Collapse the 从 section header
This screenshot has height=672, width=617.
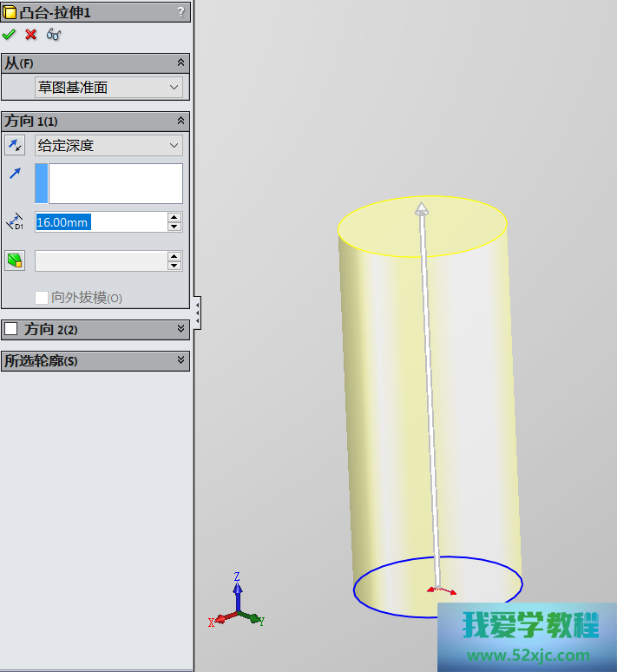pos(181,63)
